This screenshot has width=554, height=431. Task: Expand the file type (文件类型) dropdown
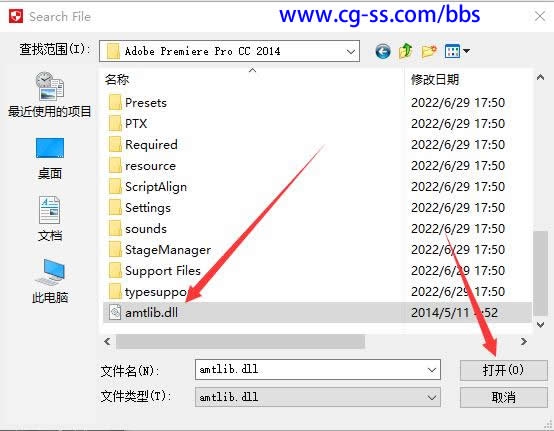click(431, 397)
